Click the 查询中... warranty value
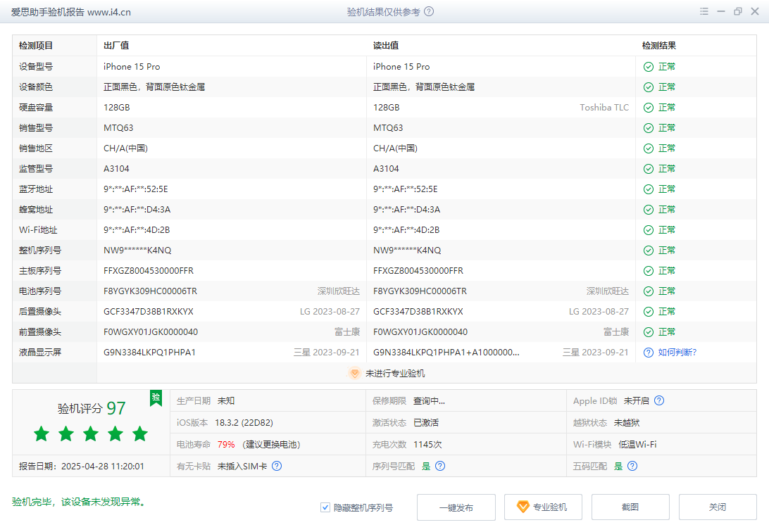 429,401
